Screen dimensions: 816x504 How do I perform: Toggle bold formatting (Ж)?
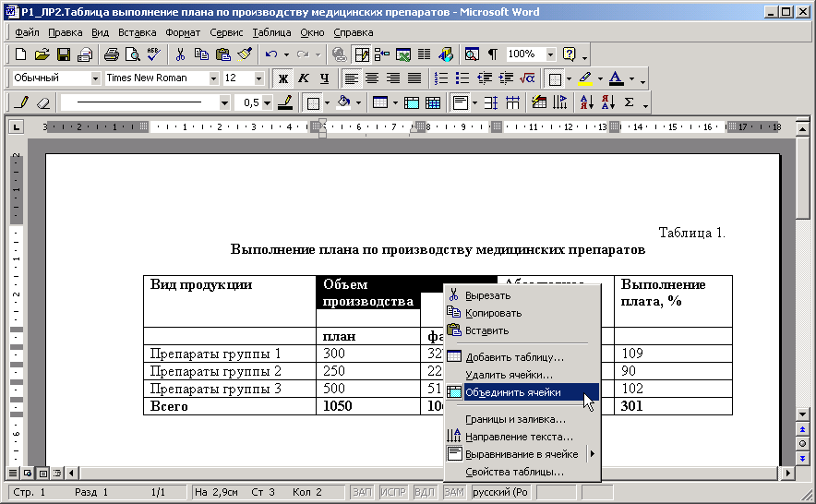[283, 78]
